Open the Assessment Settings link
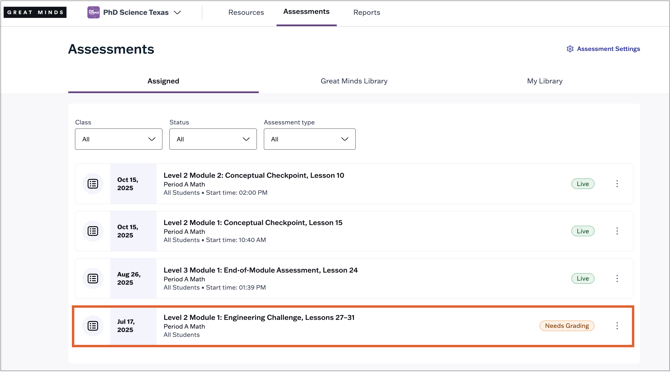 [608, 49]
